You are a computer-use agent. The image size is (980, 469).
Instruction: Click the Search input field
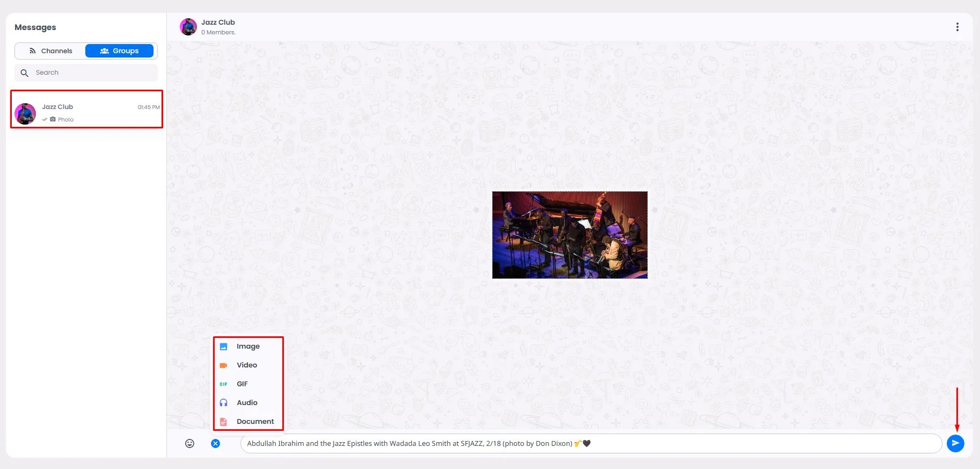click(x=86, y=73)
